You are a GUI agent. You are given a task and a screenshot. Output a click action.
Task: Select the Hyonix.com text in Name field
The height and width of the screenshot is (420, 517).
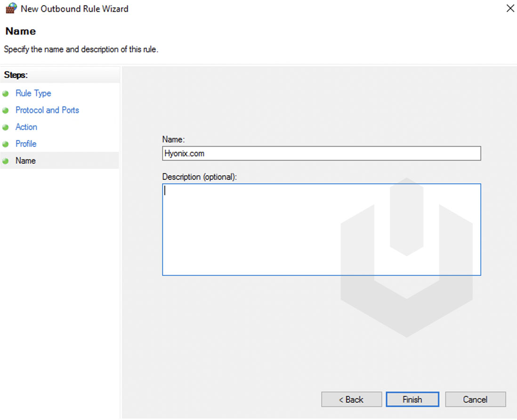[185, 153]
